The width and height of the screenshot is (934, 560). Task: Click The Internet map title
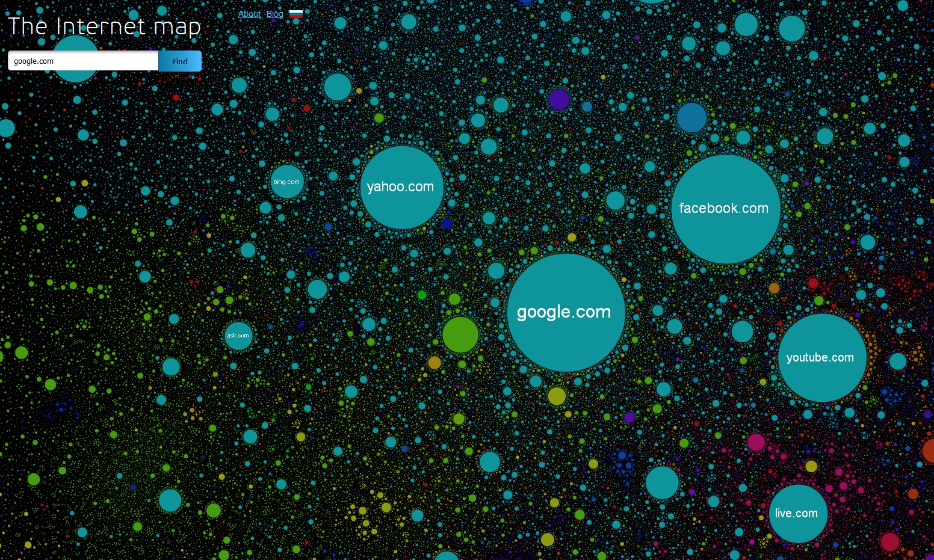coord(104,26)
